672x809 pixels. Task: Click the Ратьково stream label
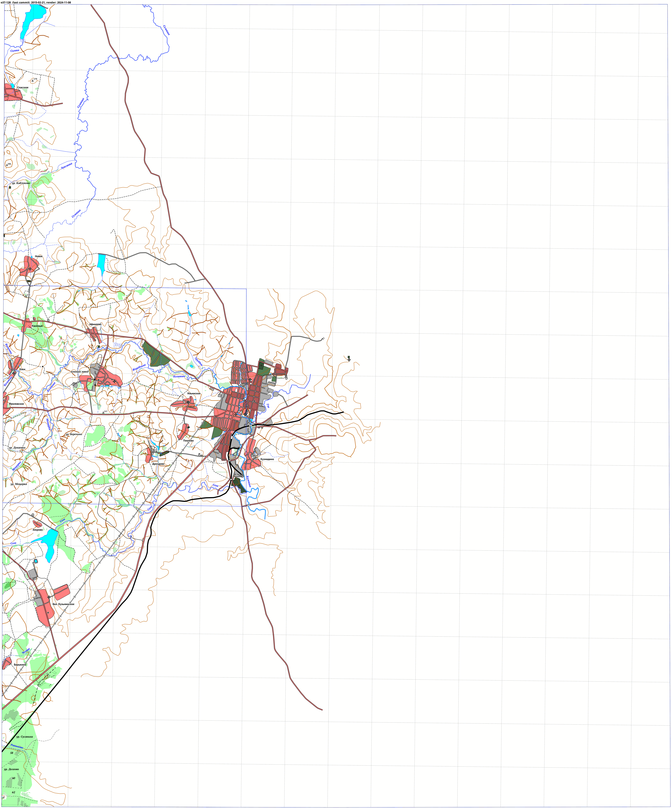pyautogui.click(x=17, y=746)
